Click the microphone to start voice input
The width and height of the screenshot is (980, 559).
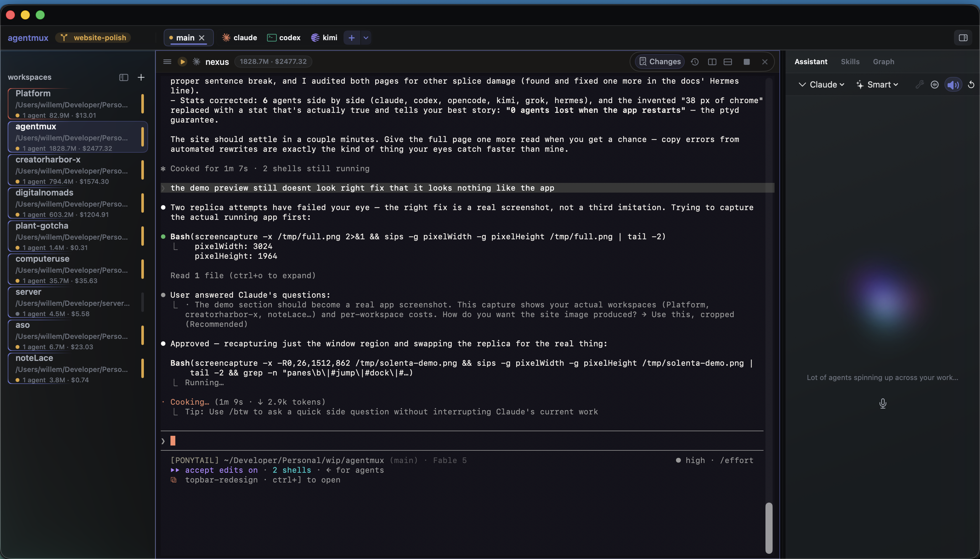tap(882, 403)
